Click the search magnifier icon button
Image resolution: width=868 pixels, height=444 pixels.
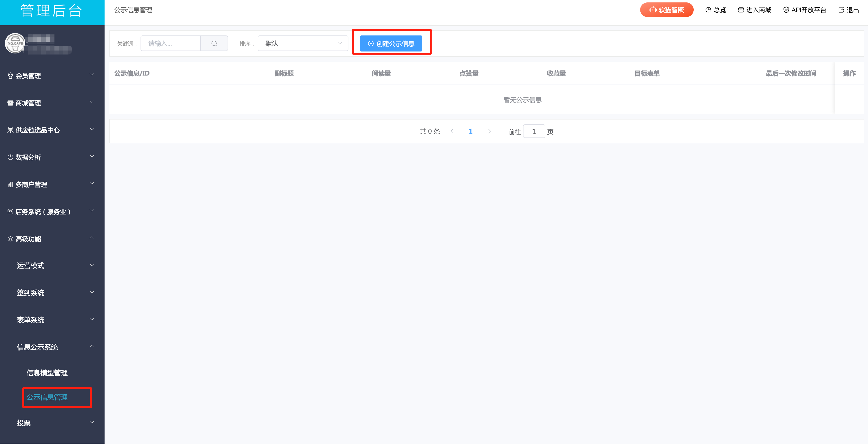click(x=214, y=43)
